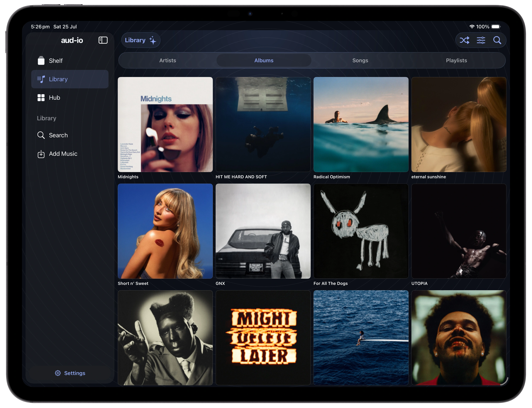
Task: Open HIT ME HARD AND SOFT album cover
Action: (263, 125)
